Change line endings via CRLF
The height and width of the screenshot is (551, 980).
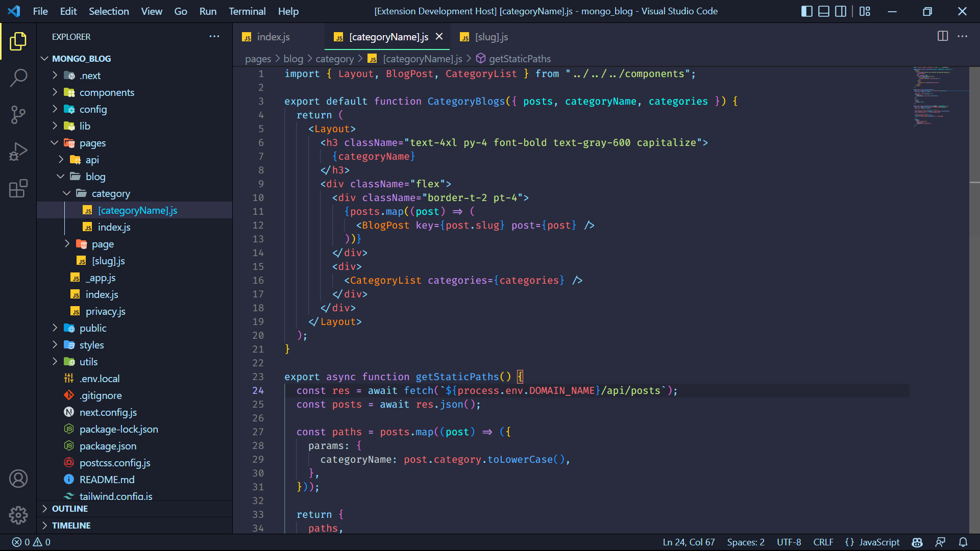(x=823, y=542)
